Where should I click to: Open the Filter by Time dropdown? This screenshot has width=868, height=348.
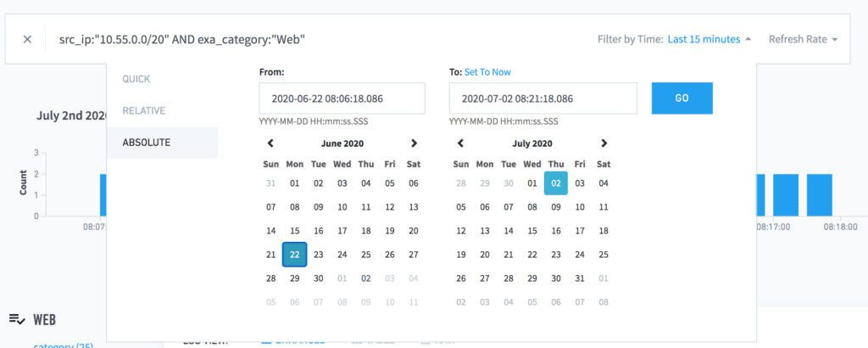coord(709,40)
